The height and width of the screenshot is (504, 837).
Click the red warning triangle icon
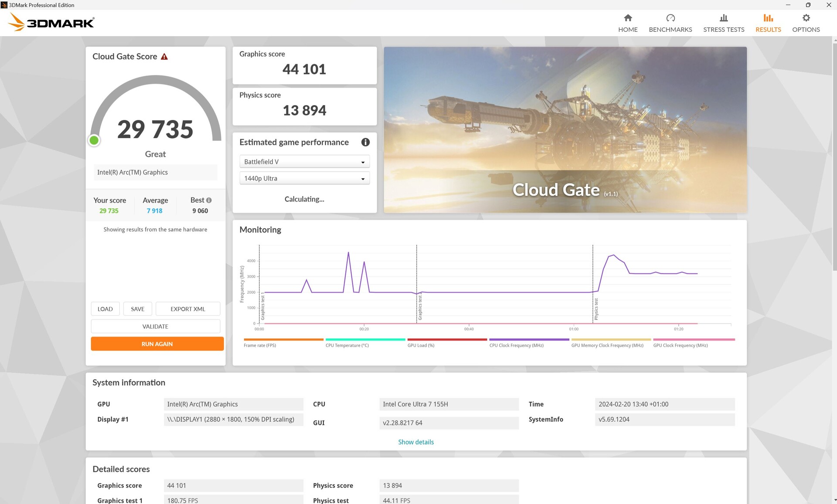coord(164,57)
